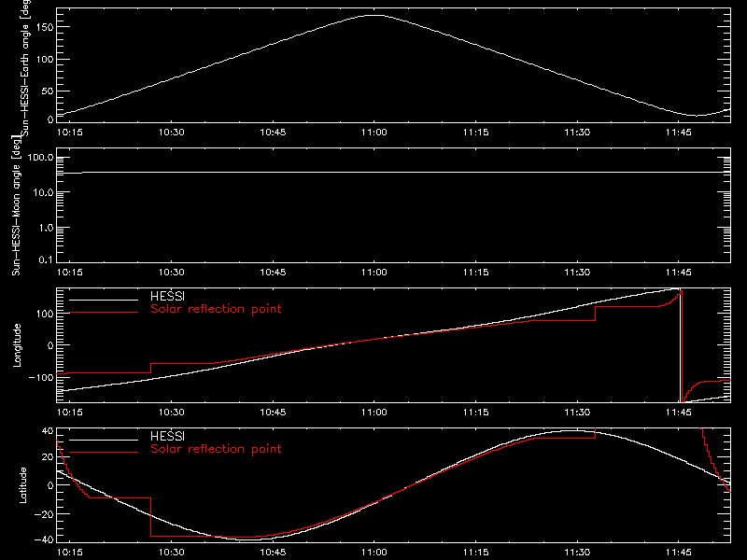747x560 pixels.
Task: Click 11:15 label under Longitude plot
Action: click(x=476, y=413)
